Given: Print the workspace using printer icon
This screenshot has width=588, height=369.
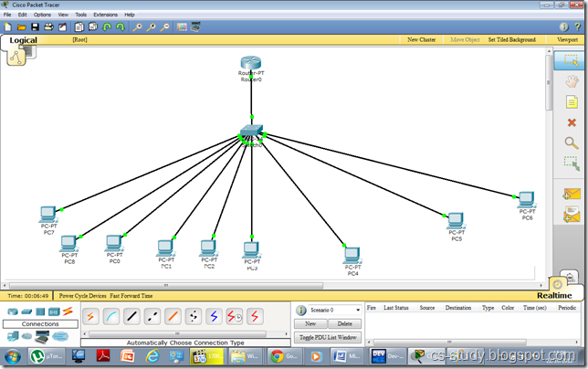Looking at the screenshot, I should tap(48, 27).
